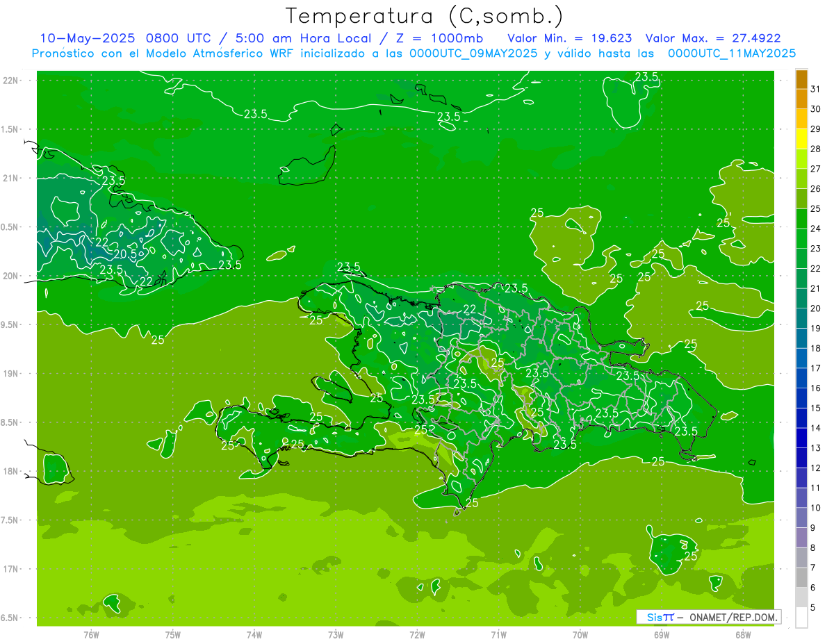This screenshot has width=834, height=644.
Task: Click the '70W' longitude axis label
Action: [x=580, y=635]
